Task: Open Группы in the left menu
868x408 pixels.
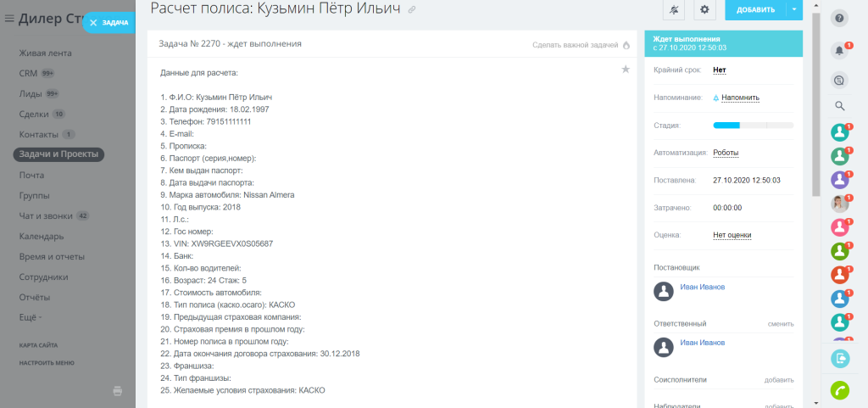Action: point(34,195)
